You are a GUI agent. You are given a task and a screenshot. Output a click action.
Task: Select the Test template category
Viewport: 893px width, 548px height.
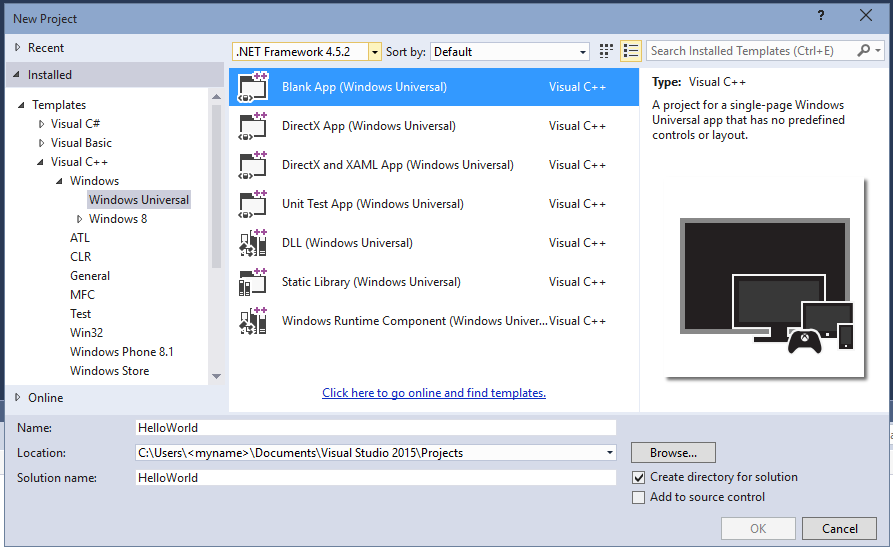(80, 314)
